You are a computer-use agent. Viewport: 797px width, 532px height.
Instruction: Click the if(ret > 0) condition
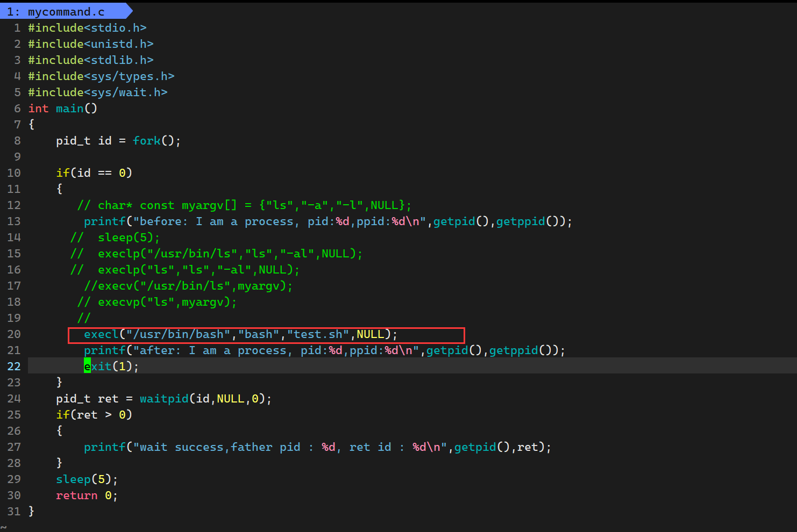point(94,415)
